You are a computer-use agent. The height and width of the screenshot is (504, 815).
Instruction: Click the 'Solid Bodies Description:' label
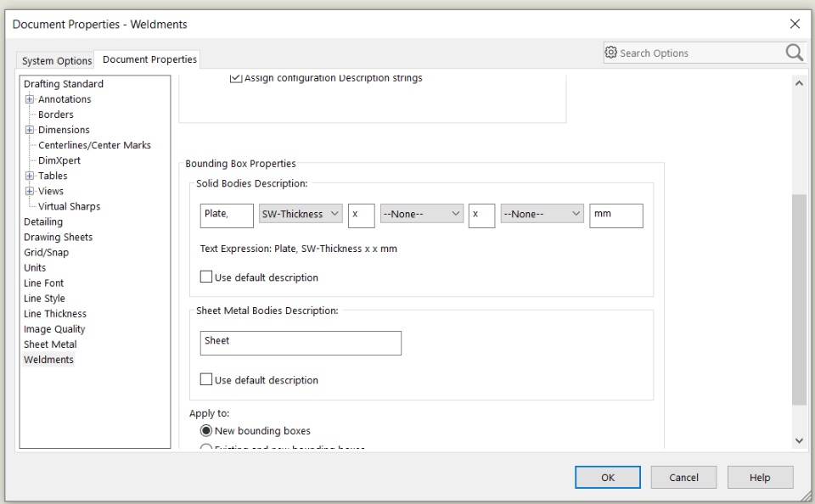pyautogui.click(x=251, y=183)
